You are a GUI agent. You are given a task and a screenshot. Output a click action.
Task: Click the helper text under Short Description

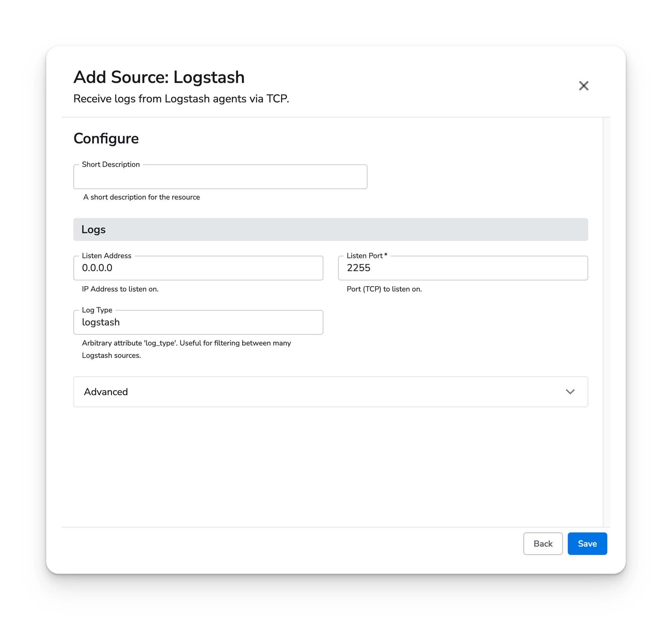[x=141, y=197]
